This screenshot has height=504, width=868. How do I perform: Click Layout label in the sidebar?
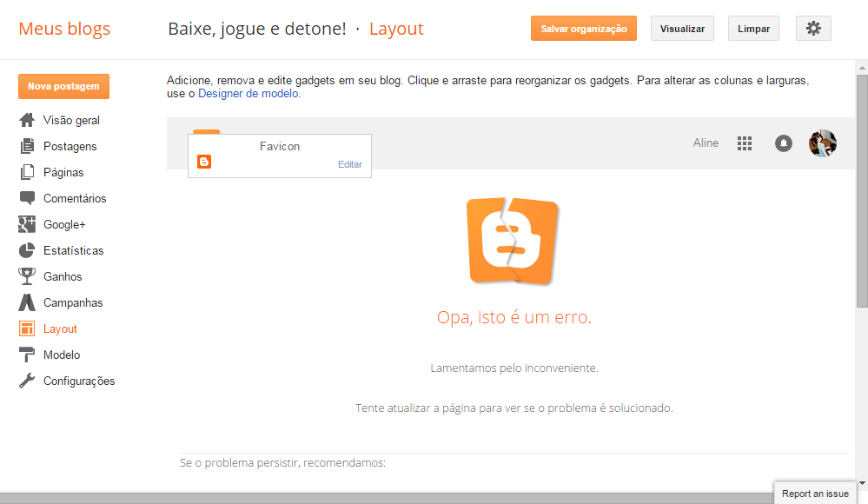[x=60, y=329]
